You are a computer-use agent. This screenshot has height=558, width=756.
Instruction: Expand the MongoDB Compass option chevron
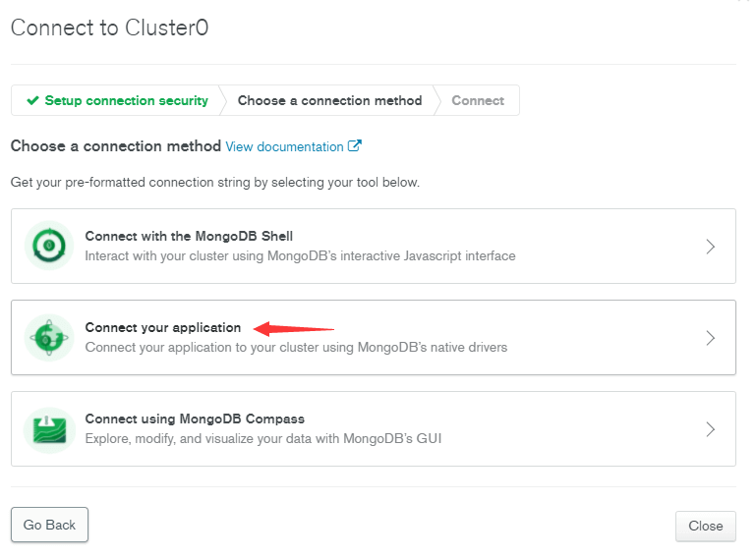tap(710, 429)
